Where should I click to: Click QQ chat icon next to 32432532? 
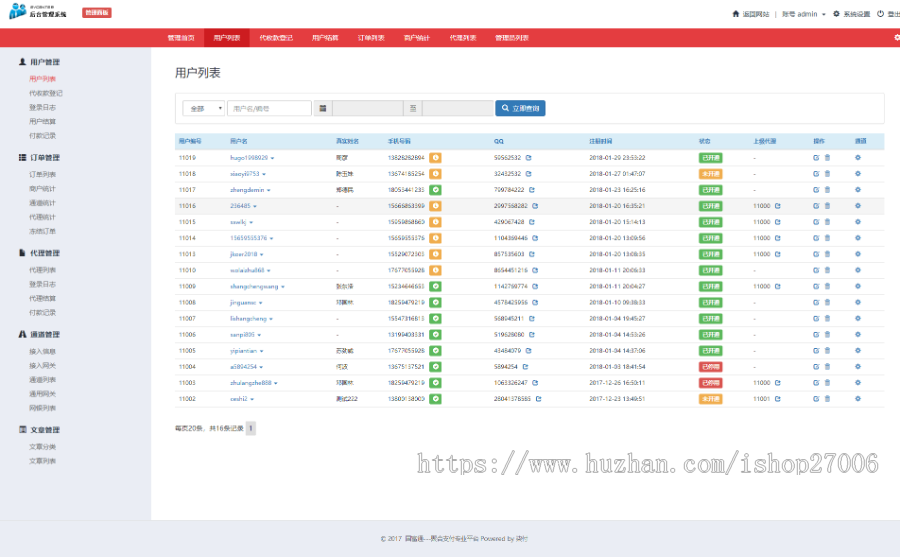click(528, 173)
